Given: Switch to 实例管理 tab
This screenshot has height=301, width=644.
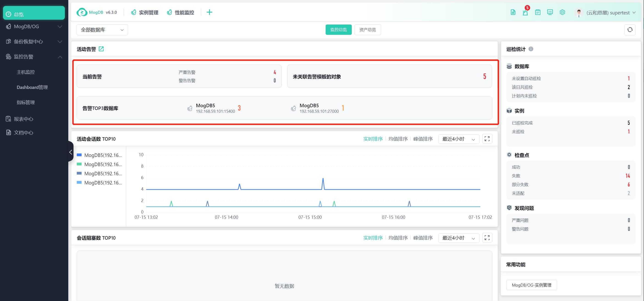Looking at the screenshot, I should [145, 12].
